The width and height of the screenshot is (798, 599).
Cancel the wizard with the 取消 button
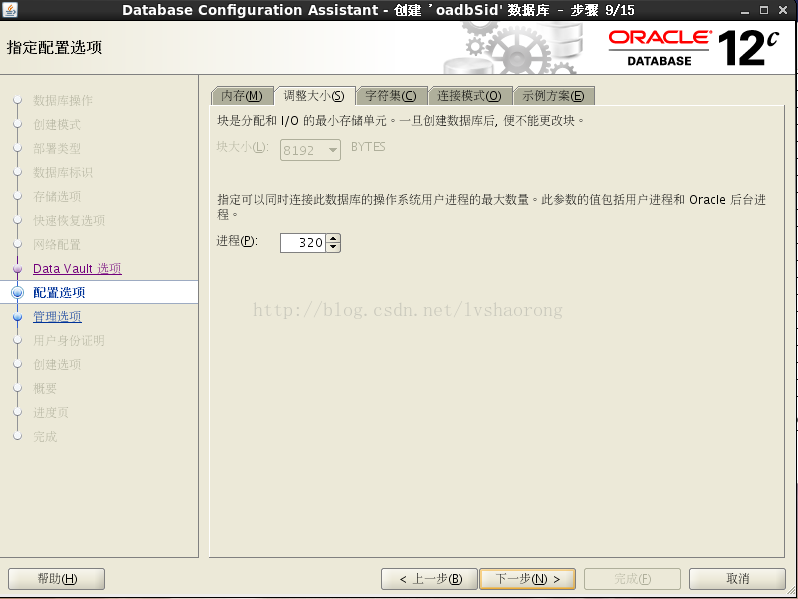click(x=737, y=579)
